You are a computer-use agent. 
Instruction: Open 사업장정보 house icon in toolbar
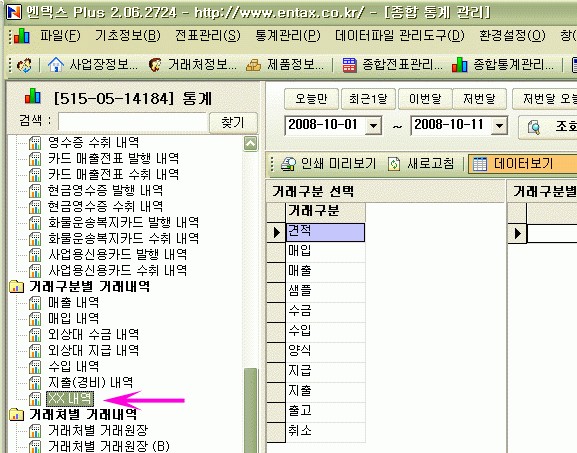tap(56, 65)
